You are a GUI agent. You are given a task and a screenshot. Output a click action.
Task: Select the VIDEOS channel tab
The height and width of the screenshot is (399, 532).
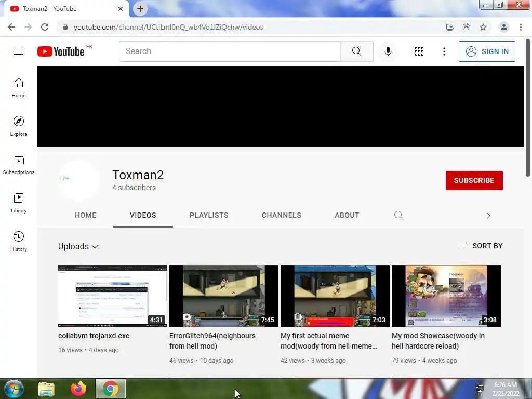(x=143, y=215)
